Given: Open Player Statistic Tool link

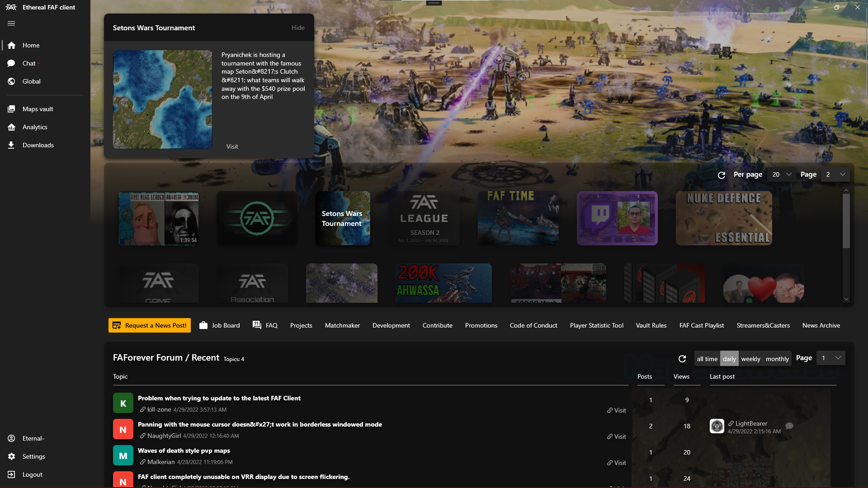Looking at the screenshot, I should [596, 325].
